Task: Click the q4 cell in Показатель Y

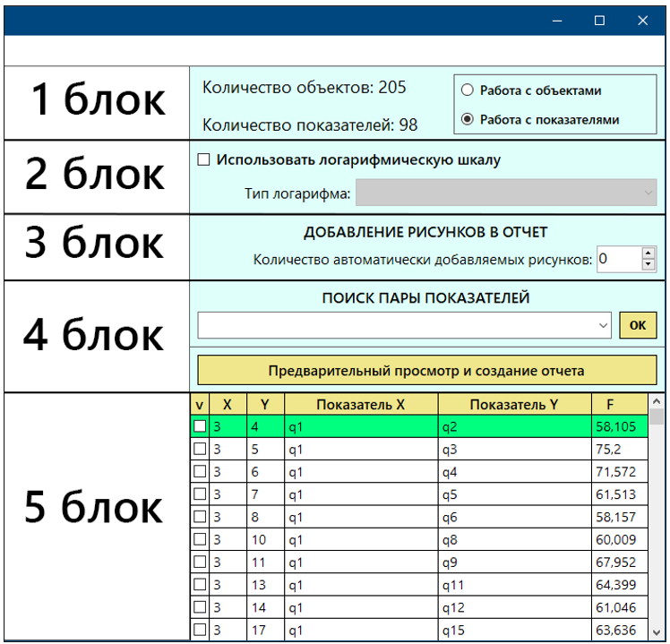Action: [x=514, y=472]
